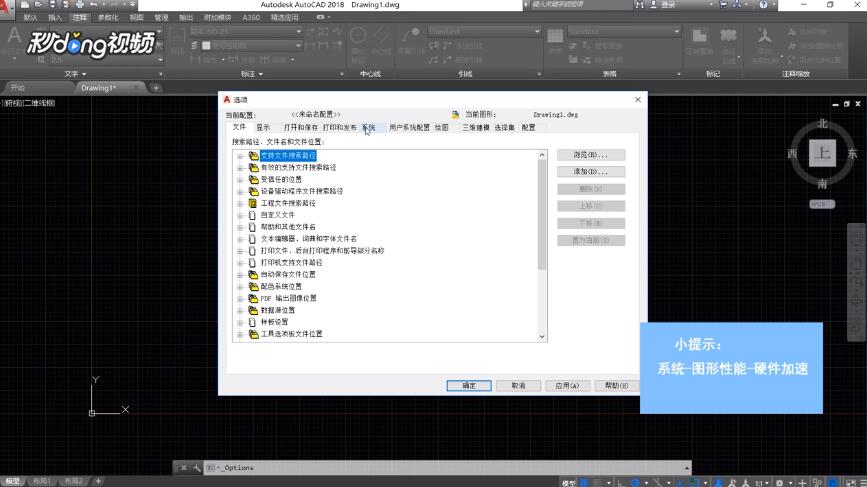Screen dimensions: 867x487
Task: Select the PDF 输出图像位置 row
Action: pyautogui.click(x=288, y=299)
